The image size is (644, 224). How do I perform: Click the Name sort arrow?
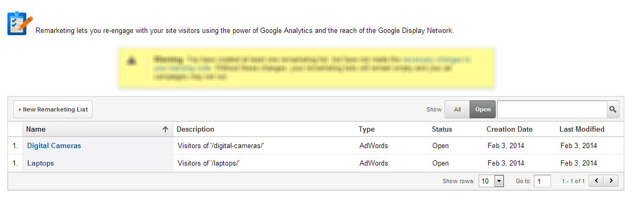point(165,130)
